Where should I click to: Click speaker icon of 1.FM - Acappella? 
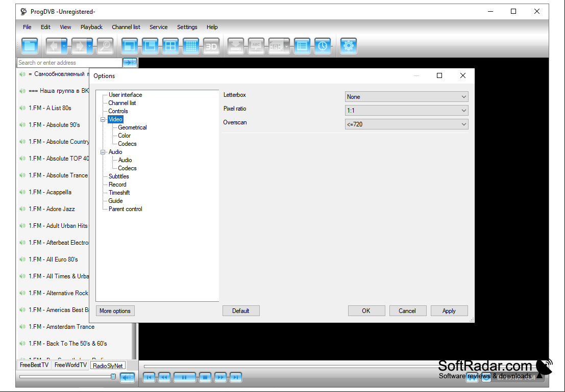click(22, 192)
